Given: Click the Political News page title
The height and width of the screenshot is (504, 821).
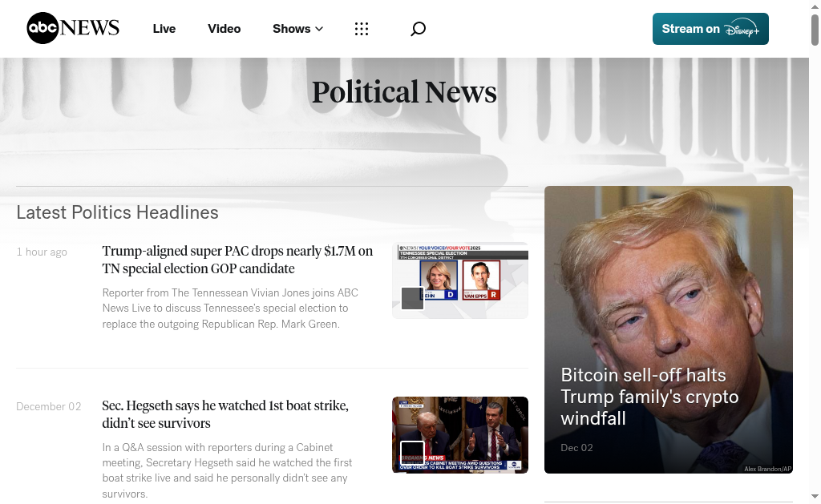Looking at the screenshot, I should point(404,92).
